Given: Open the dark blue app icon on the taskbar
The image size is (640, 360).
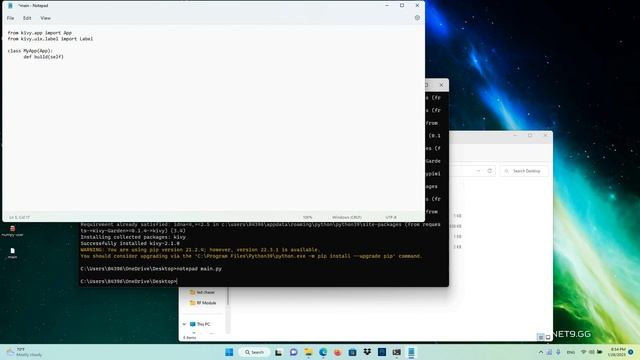Looking at the screenshot, I should (x=382, y=352).
